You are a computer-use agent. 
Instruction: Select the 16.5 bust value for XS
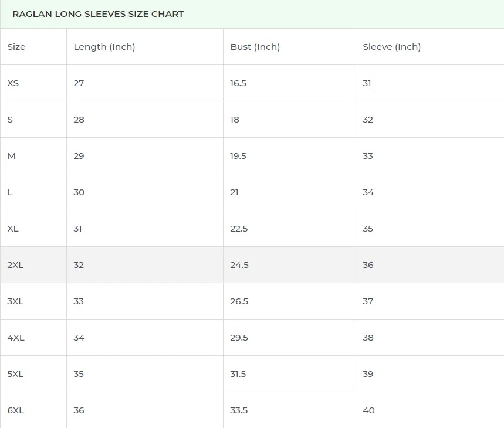pyautogui.click(x=238, y=83)
